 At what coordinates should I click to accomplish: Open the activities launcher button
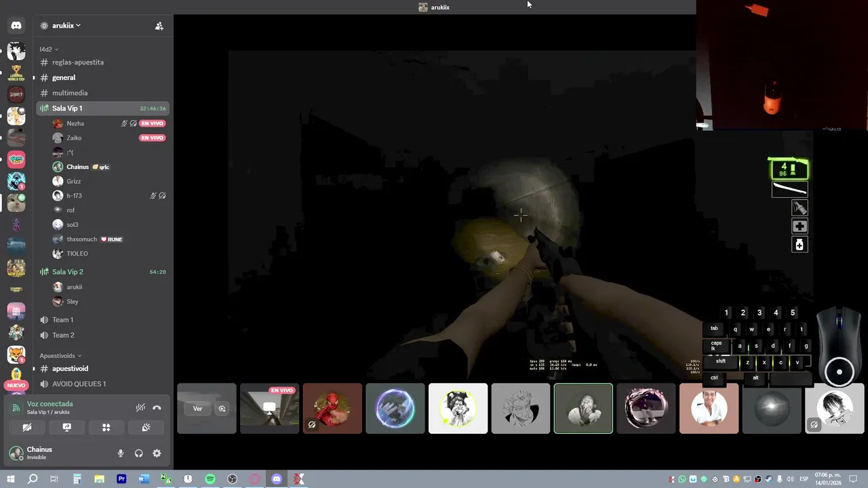tap(106, 428)
